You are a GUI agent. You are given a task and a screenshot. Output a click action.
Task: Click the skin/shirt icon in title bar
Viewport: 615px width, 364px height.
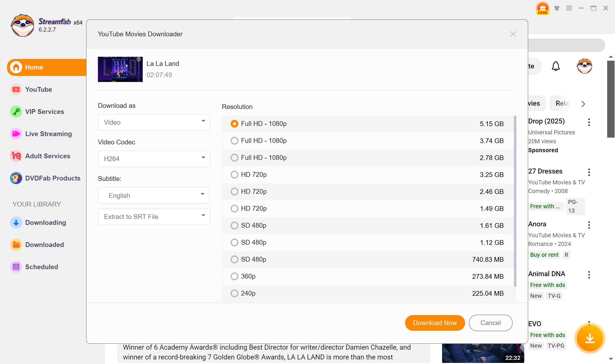pos(557,8)
